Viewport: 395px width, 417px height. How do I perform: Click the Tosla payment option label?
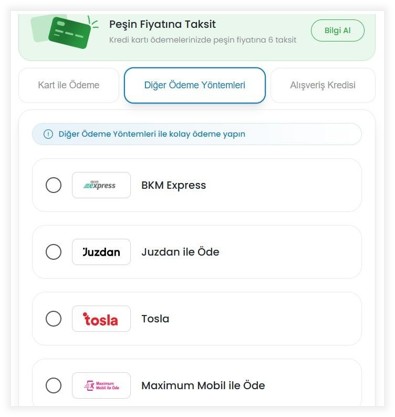[x=155, y=319]
